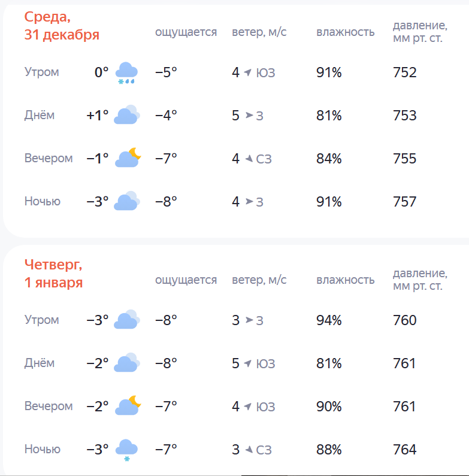Click the 764 pressure value for Thursday night
This screenshot has height=476, width=469.
pos(404,450)
